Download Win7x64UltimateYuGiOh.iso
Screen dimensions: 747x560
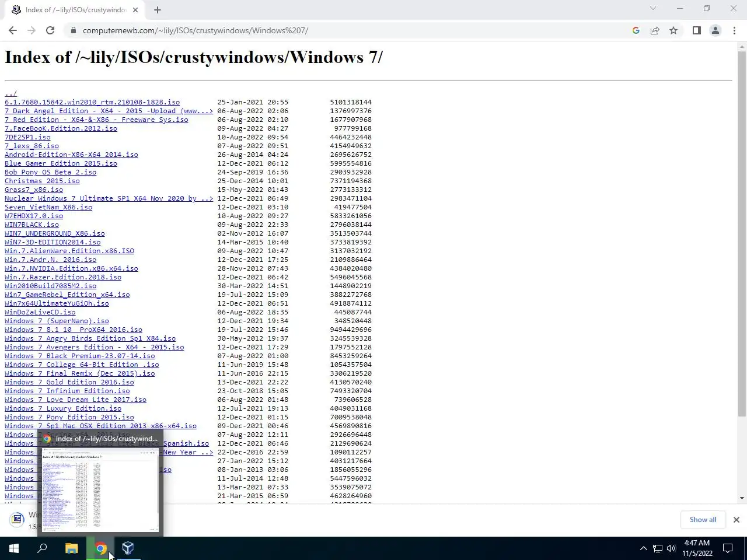coord(57,303)
